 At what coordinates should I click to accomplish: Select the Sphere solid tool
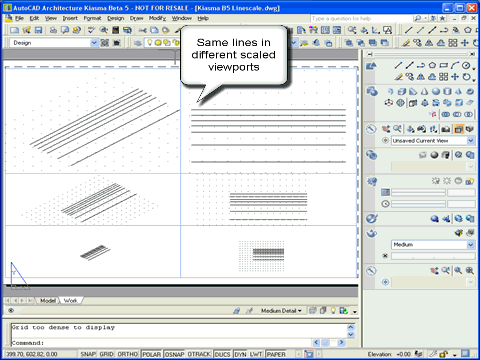436,91
